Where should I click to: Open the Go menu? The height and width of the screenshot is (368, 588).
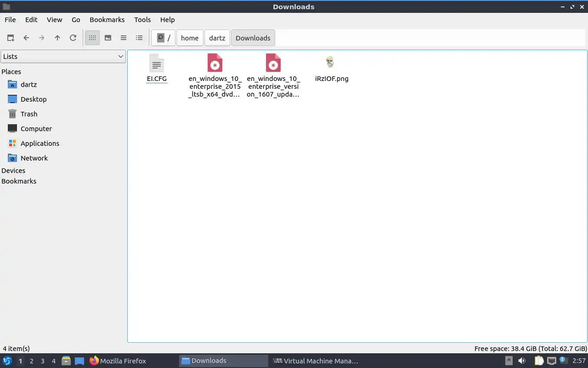click(x=76, y=20)
